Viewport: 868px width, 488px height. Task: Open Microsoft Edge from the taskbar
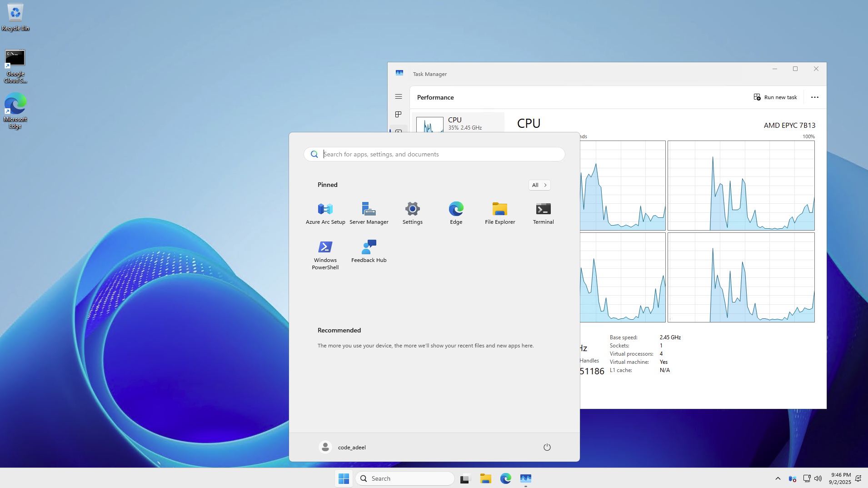click(x=506, y=478)
